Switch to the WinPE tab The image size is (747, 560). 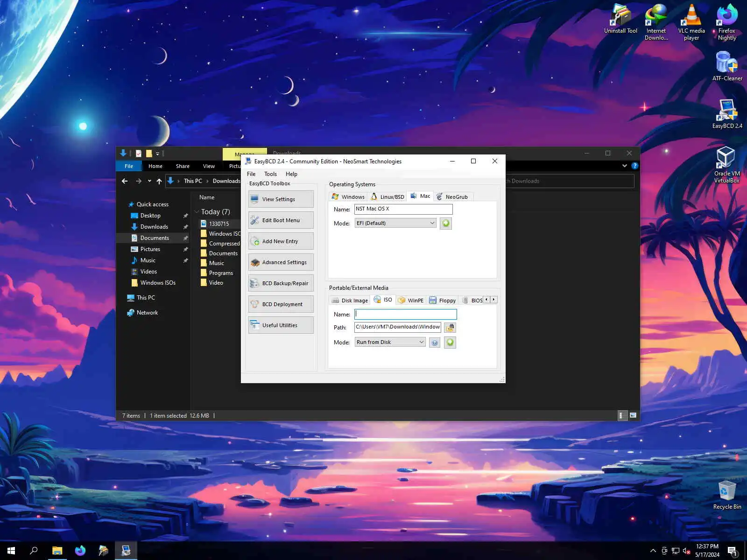(x=411, y=301)
